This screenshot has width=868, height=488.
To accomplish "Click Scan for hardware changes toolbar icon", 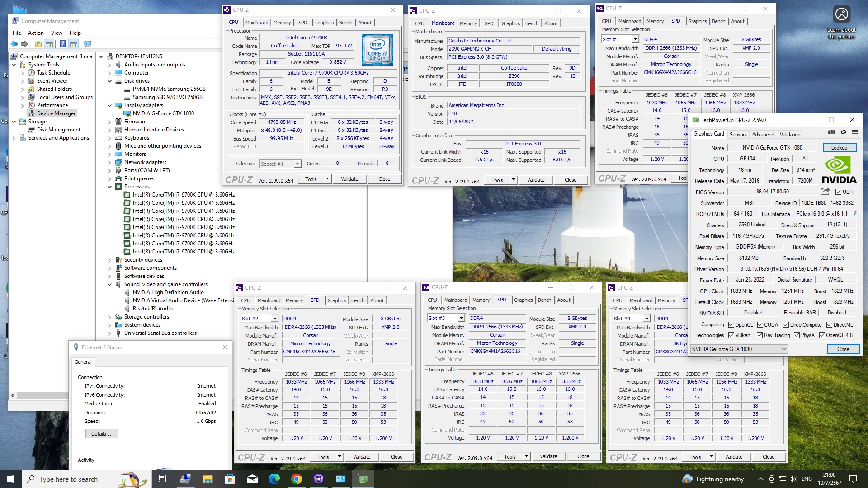I will [x=87, y=44].
